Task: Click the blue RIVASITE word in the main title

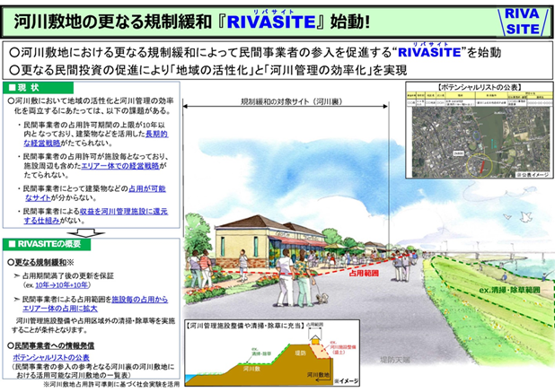Action: (271, 22)
